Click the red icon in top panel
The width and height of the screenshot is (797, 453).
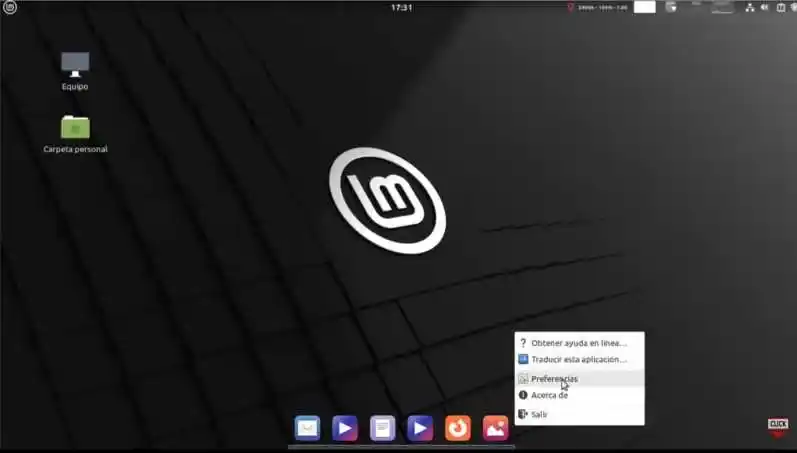pos(570,7)
